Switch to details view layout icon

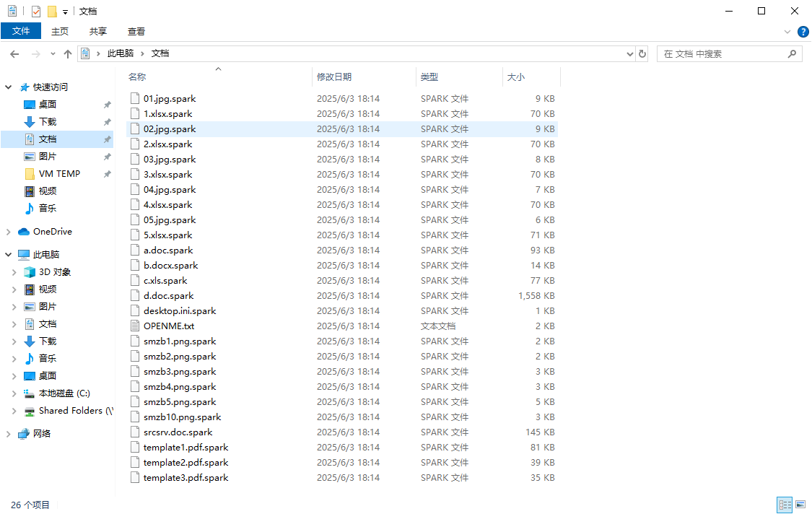pyautogui.click(x=784, y=505)
